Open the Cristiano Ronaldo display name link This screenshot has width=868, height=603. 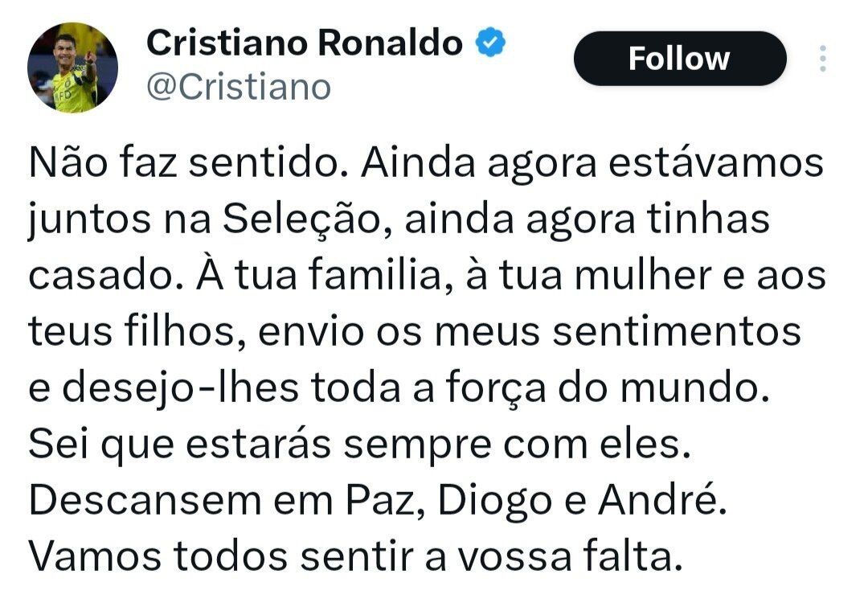click(305, 43)
